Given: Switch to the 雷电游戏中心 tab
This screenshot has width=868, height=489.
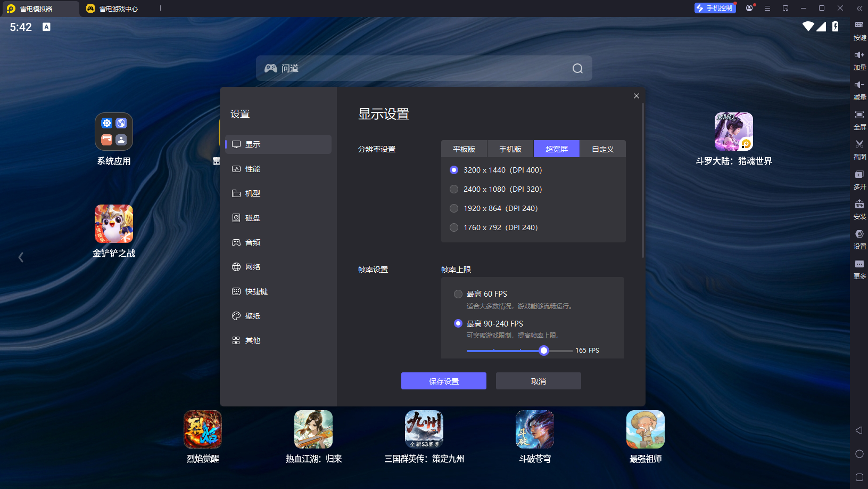Looking at the screenshot, I should [x=119, y=9].
